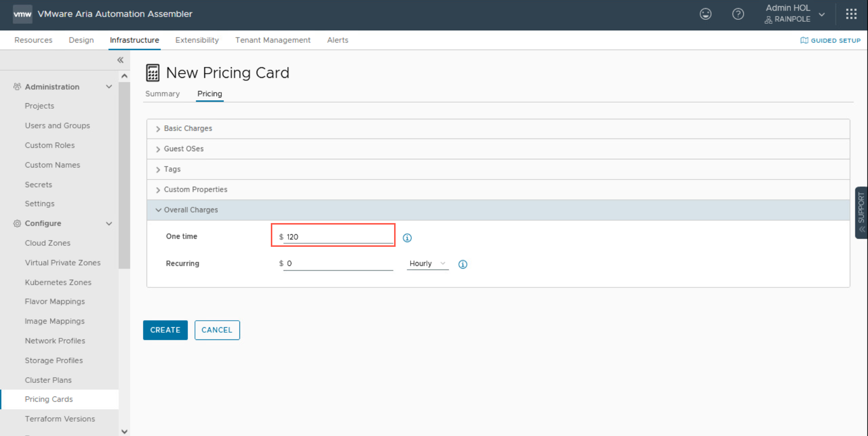The width and height of the screenshot is (868, 436).
Task: Click info icon beside Recurring period dropdown
Action: [462, 265]
